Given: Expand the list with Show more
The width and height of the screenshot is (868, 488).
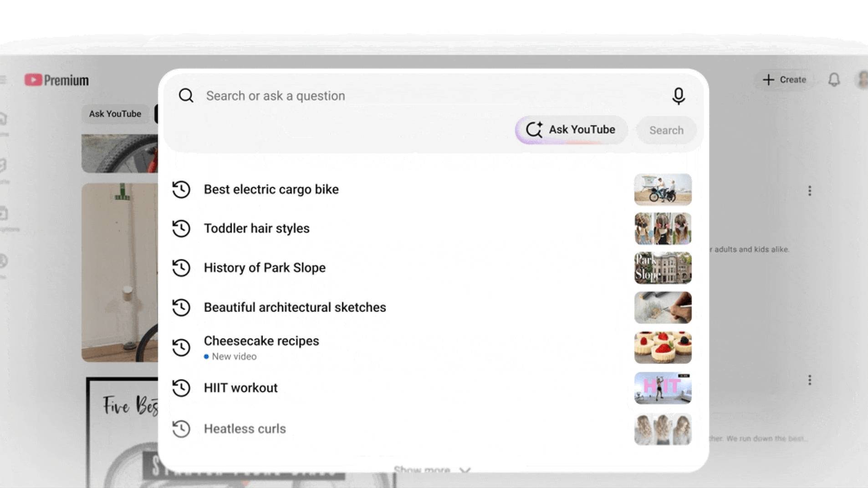Looking at the screenshot, I should pos(432,469).
